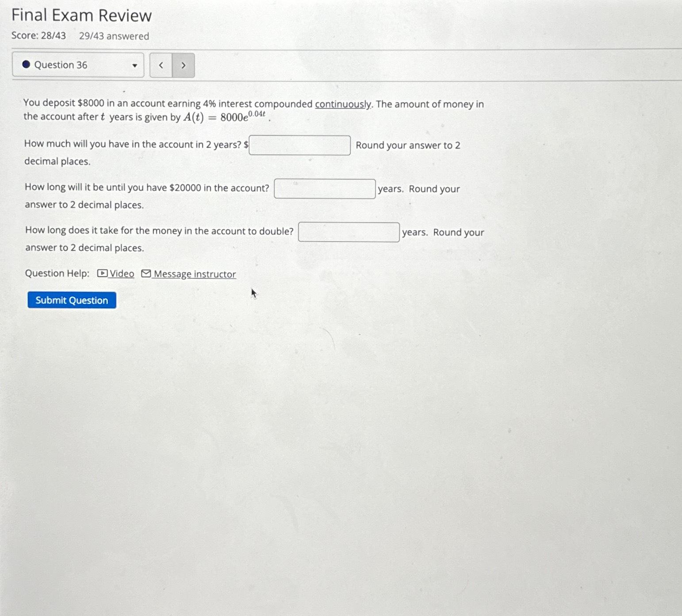Submit the question answer
Screen dimensions: 682x616
(x=71, y=300)
